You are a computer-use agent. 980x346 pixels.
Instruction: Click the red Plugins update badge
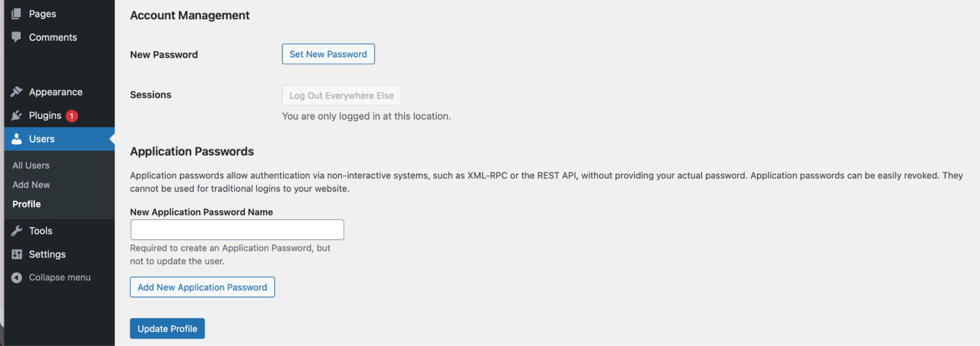pyautogui.click(x=72, y=116)
